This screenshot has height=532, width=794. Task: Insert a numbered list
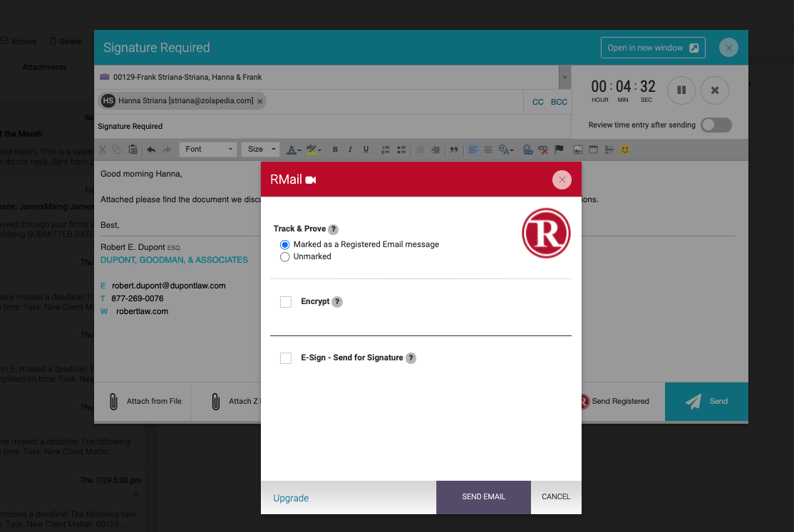click(386, 150)
